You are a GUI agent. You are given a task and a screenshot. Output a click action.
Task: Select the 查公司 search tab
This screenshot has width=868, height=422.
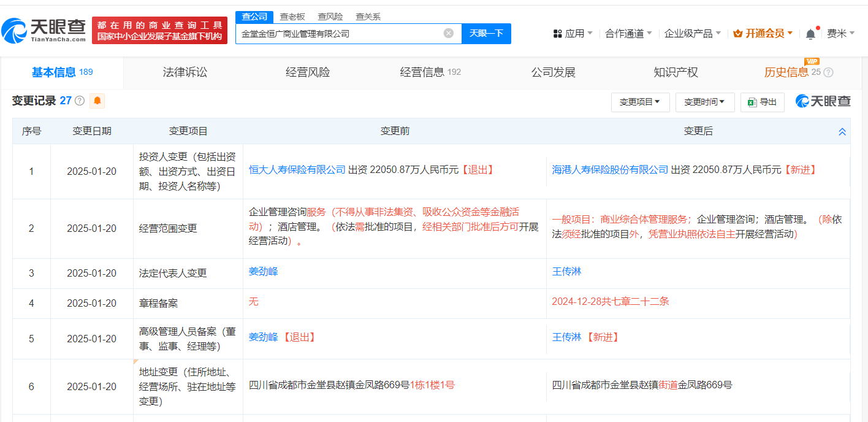[x=254, y=17]
